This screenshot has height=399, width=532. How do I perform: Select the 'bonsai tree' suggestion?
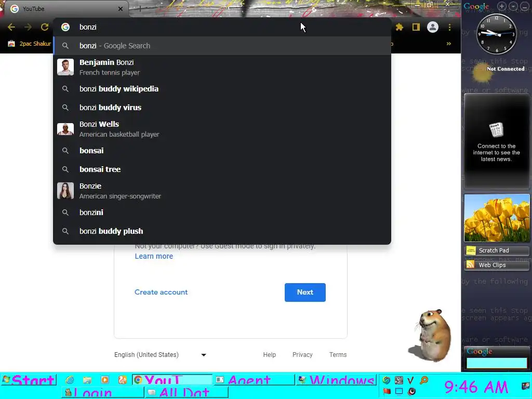(222, 169)
